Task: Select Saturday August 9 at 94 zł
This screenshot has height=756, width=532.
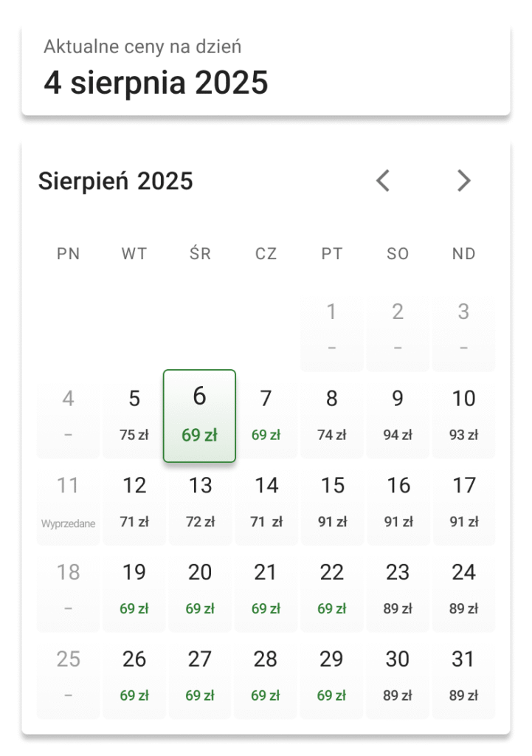Action: [x=398, y=416]
